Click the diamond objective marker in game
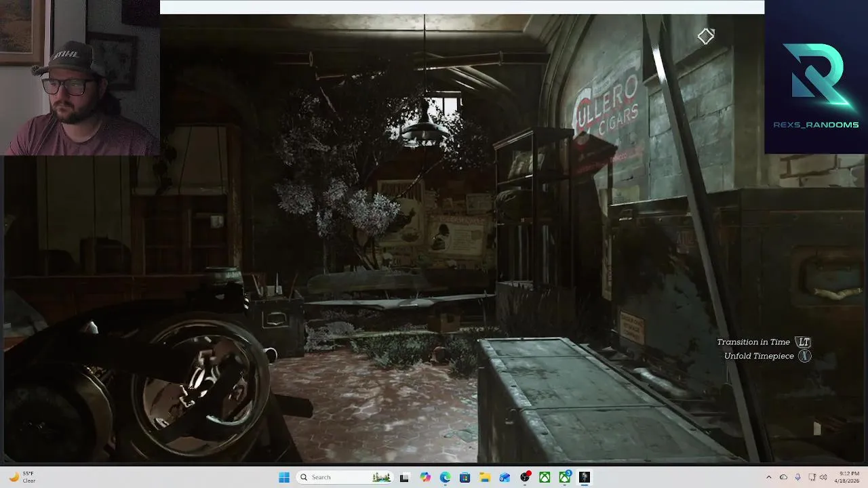 coord(706,36)
